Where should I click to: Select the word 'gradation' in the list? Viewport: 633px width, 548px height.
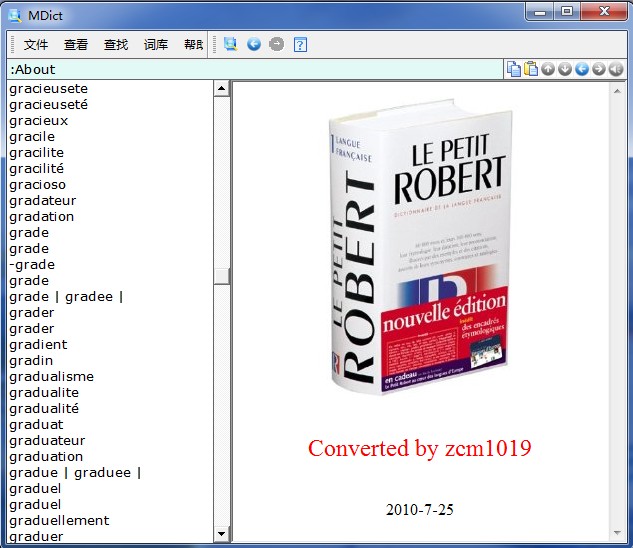42,217
